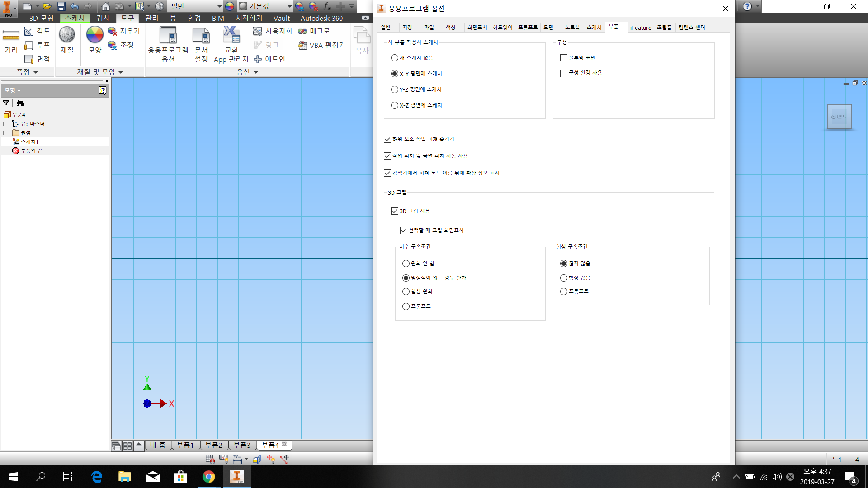Click the 재질 material sphere icon
The width and height of the screenshot is (868, 488).
pyautogui.click(x=67, y=35)
